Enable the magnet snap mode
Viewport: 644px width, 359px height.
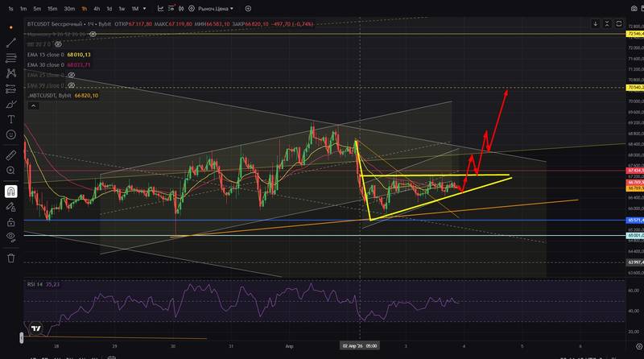(11, 192)
